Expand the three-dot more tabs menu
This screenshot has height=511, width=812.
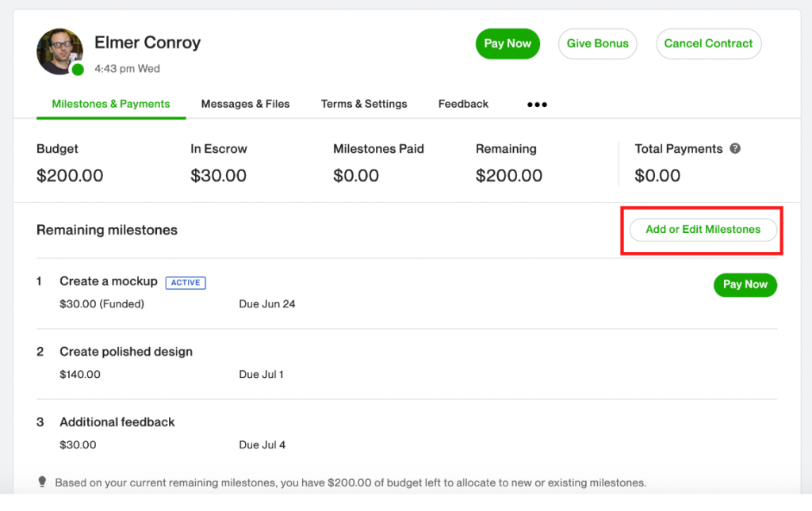coord(537,105)
